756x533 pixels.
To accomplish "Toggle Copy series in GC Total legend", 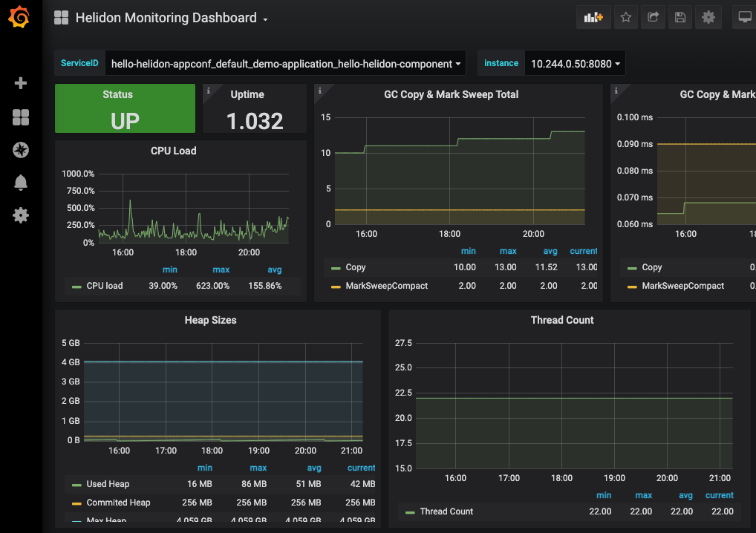I will [x=355, y=267].
